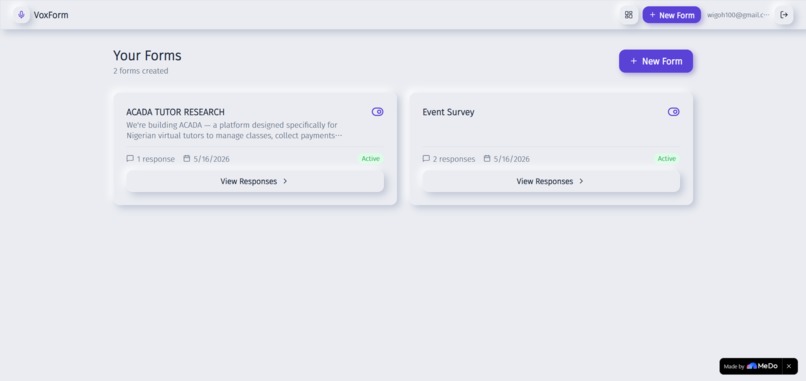Click the ACADA TUTOR RESEARCH title

175,112
